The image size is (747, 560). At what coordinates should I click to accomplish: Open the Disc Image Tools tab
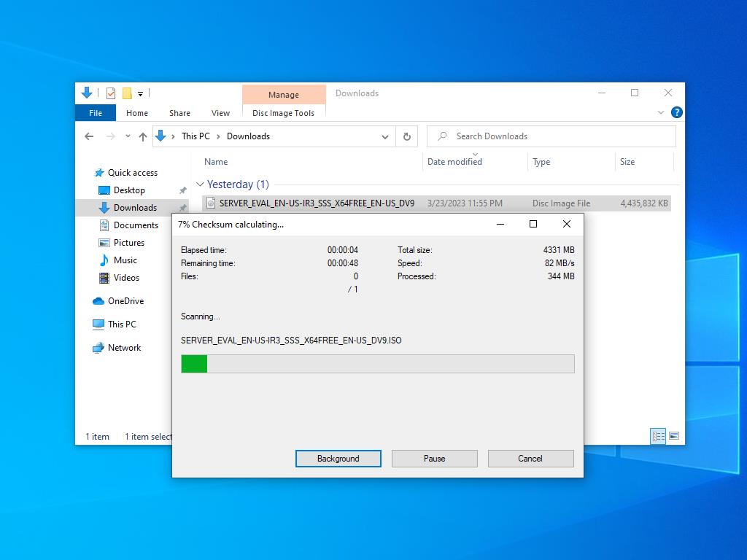(284, 113)
